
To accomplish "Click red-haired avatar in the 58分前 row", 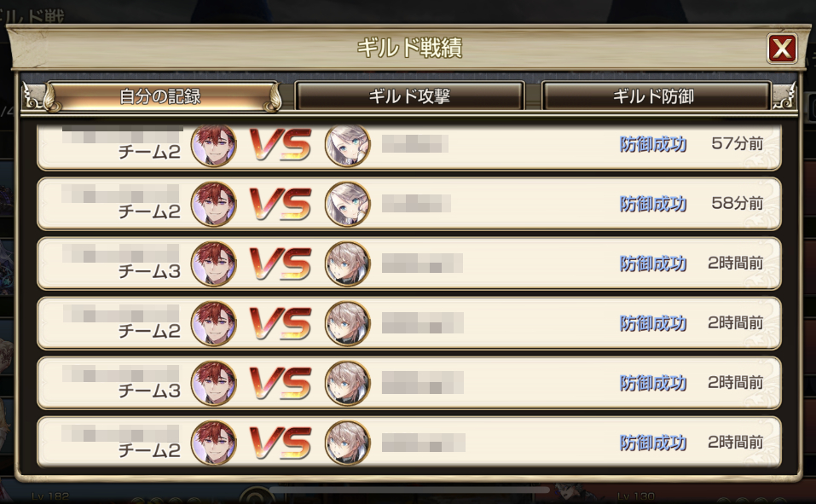I will (213, 204).
